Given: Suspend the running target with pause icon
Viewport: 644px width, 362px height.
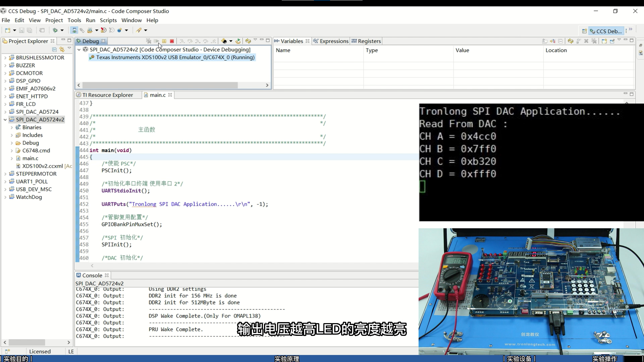Looking at the screenshot, I should tap(164, 41).
